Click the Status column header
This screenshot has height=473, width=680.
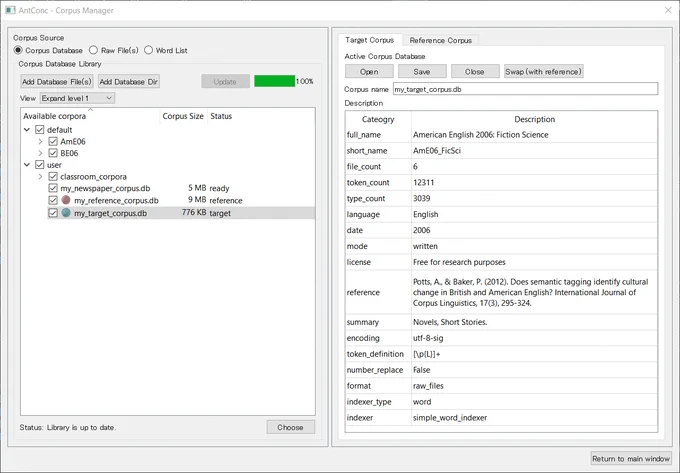point(221,116)
